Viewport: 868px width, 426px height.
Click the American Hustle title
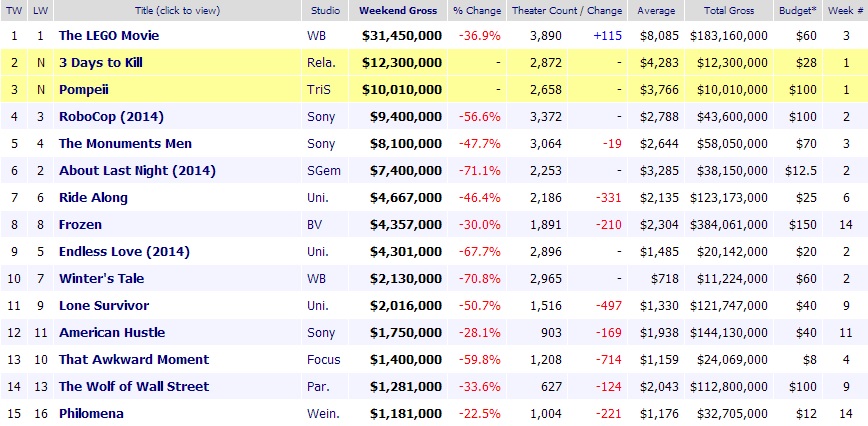[x=112, y=332]
